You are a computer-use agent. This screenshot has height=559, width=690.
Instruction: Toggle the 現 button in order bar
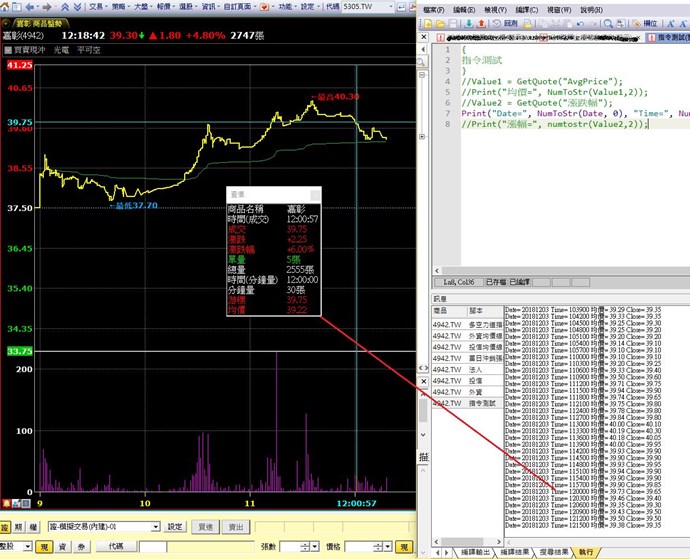43,547
